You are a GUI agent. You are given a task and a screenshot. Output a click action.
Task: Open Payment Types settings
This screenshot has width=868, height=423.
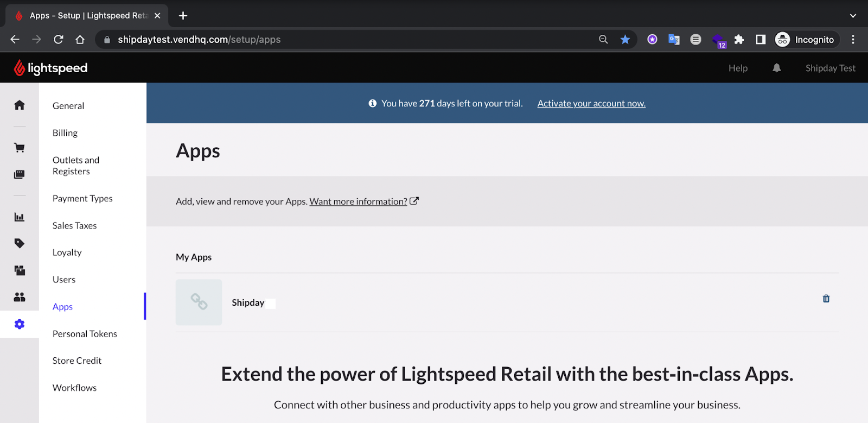[x=82, y=198]
